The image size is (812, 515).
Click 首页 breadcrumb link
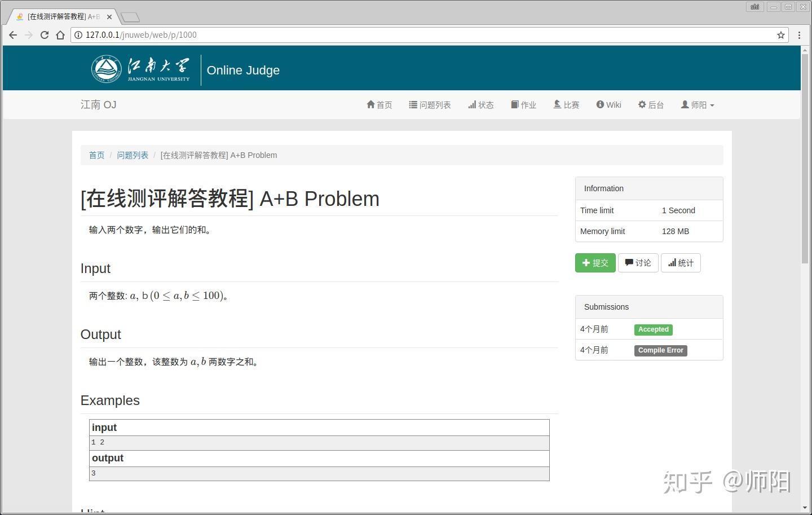point(97,155)
